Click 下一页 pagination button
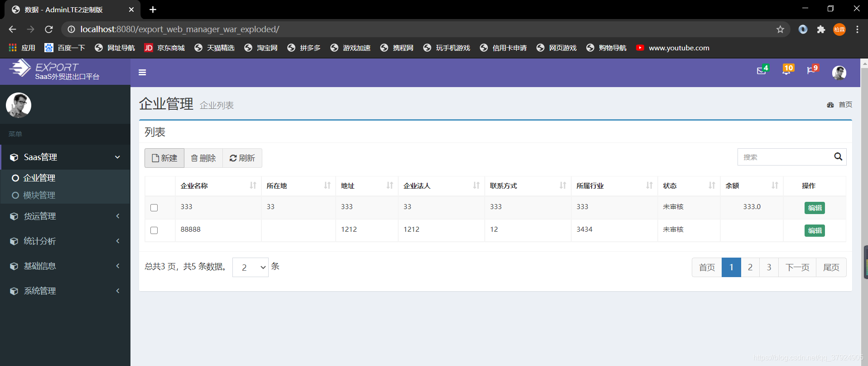 [x=797, y=267]
